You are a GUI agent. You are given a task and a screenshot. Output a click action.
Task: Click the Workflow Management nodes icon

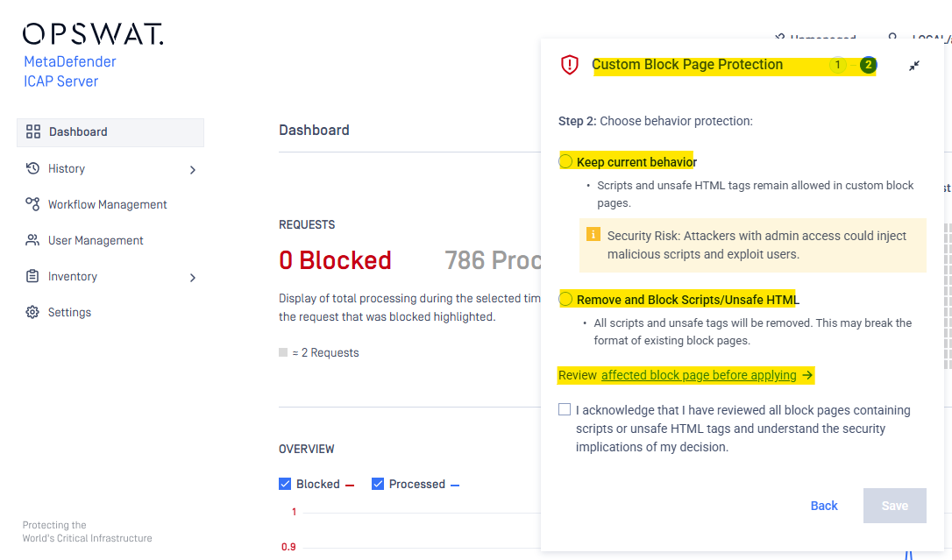33,204
